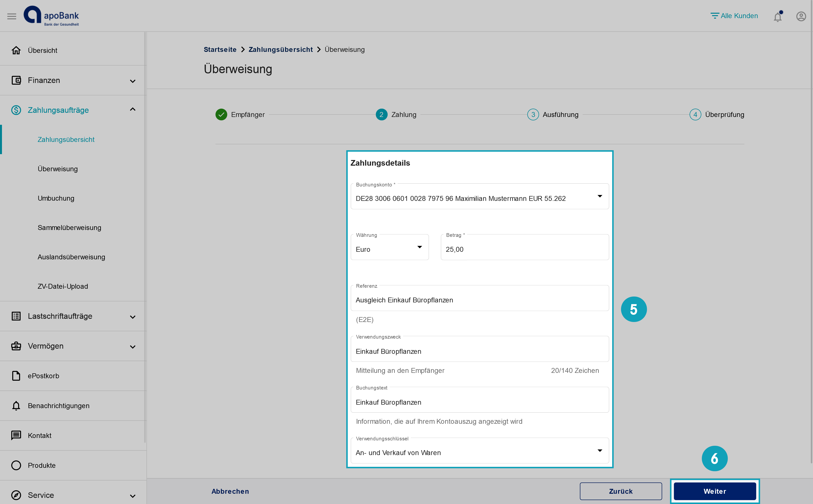This screenshot has height=504, width=813.
Task: Expand the Service section chevron
Action: 133,496
